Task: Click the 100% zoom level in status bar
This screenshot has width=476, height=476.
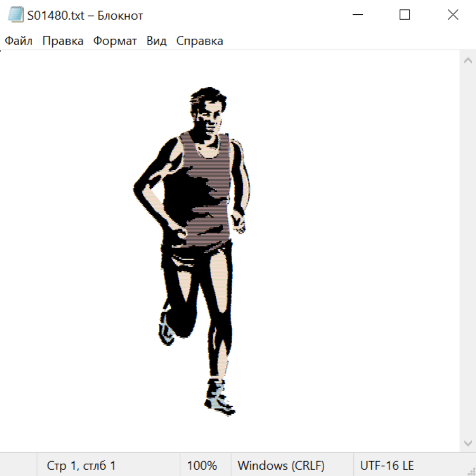Action: [x=202, y=465]
